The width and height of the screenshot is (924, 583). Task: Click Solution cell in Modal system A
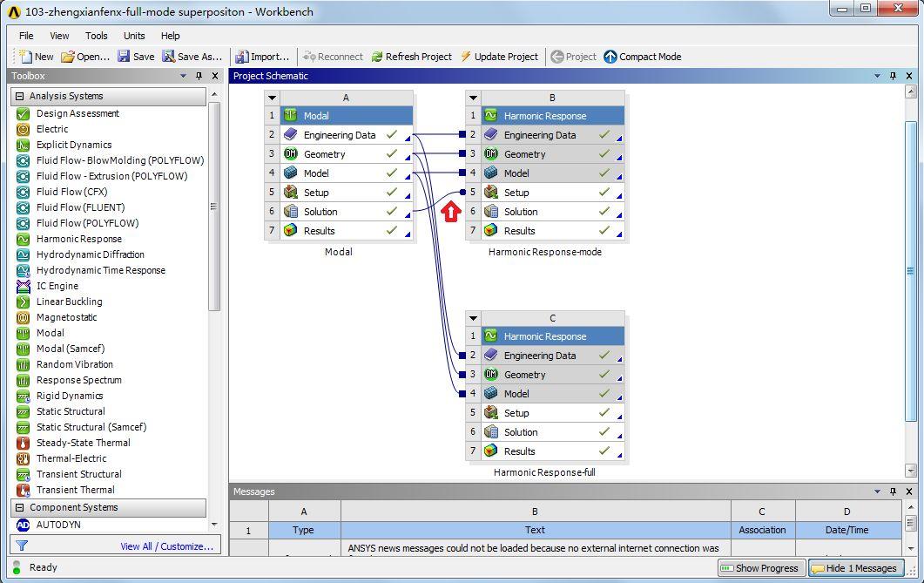click(x=346, y=212)
